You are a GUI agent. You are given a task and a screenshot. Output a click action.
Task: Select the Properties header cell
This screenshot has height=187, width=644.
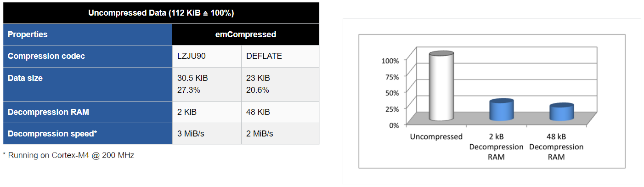pyautogui.click(x=88, y=34)
